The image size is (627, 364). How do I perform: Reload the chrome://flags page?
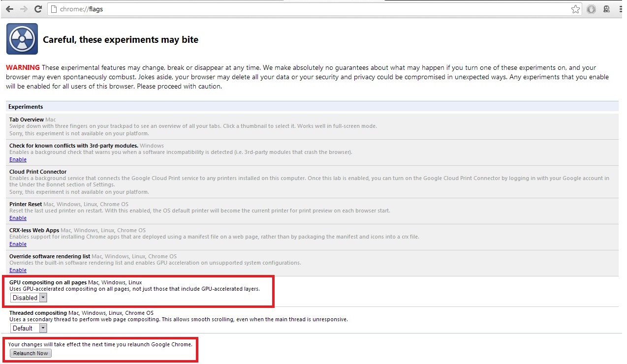click(38, 9)
